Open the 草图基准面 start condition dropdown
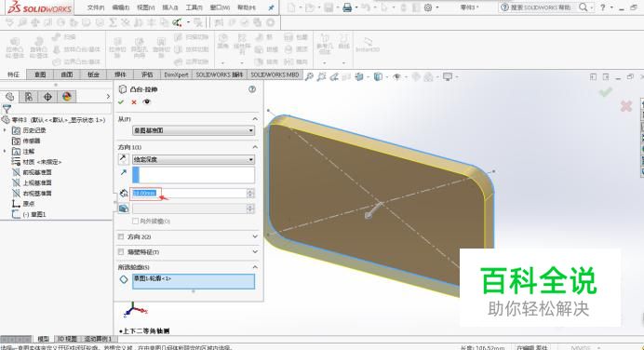The height and width of the screenshot is (350, 644). pyautogui.click(x=194, y=130)
